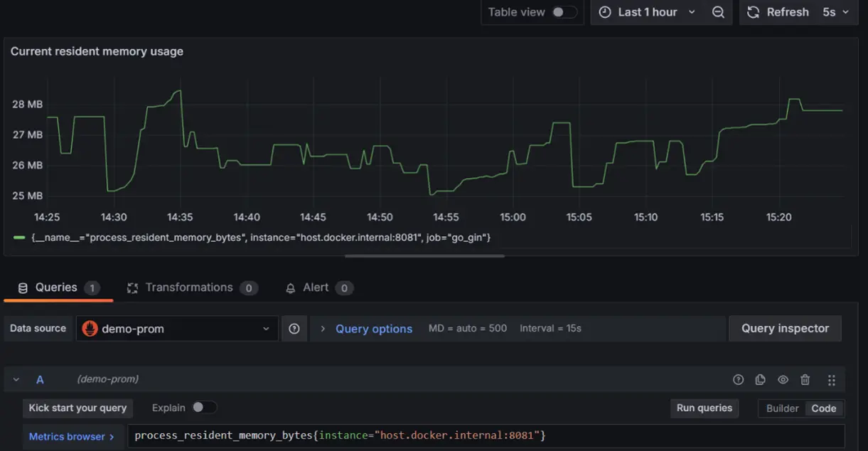Delete query A with trash icon
868x451 pixels.
pos(805,379)
